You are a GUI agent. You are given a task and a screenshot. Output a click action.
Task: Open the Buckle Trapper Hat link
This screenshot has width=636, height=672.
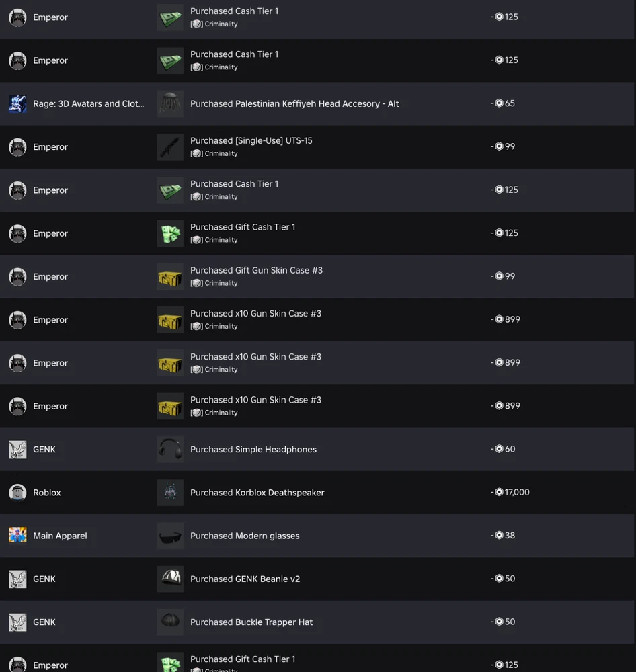point(274,622)
